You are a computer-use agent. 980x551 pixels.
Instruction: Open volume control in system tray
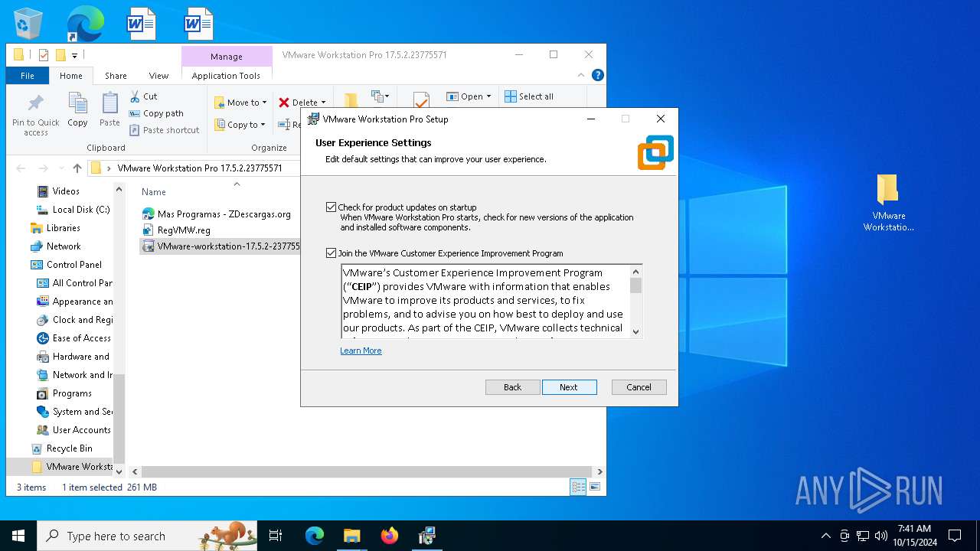click(x=880, y=536)
